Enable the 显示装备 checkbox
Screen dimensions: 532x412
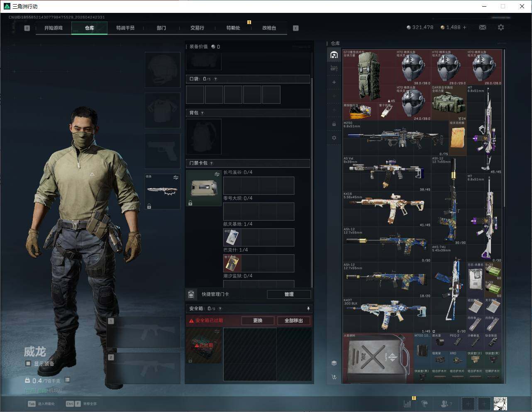coord(28,363)
